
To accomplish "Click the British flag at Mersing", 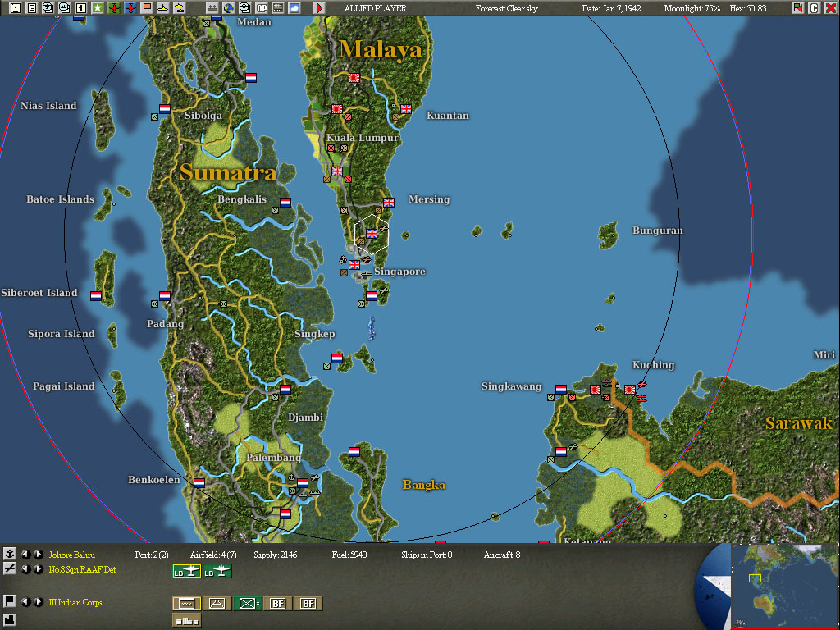I will pos(389,203).
